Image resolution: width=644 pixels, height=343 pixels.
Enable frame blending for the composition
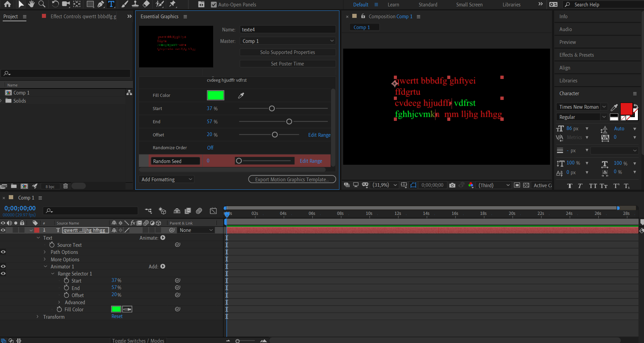point(188,211)
